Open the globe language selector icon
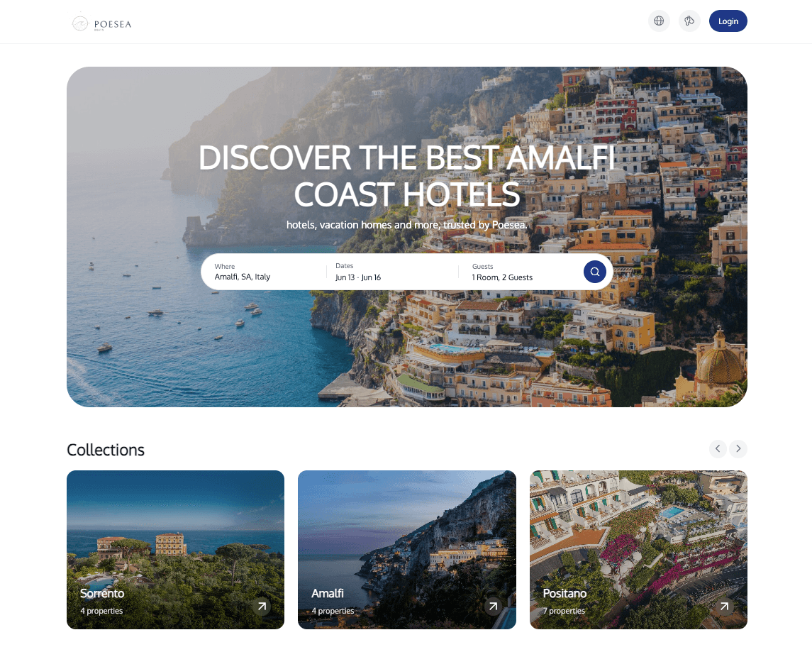This screenshot has height=647, width=812. coord(659,21)
